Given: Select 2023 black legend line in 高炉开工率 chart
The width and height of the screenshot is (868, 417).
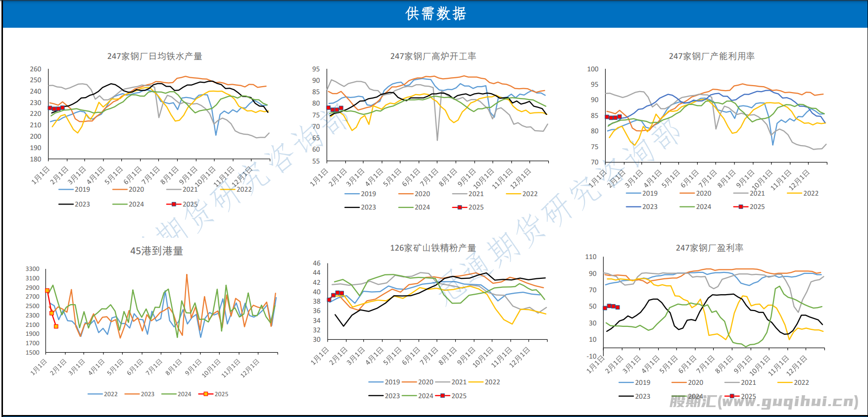Looking at the screenshot, I should click(352, 207).
